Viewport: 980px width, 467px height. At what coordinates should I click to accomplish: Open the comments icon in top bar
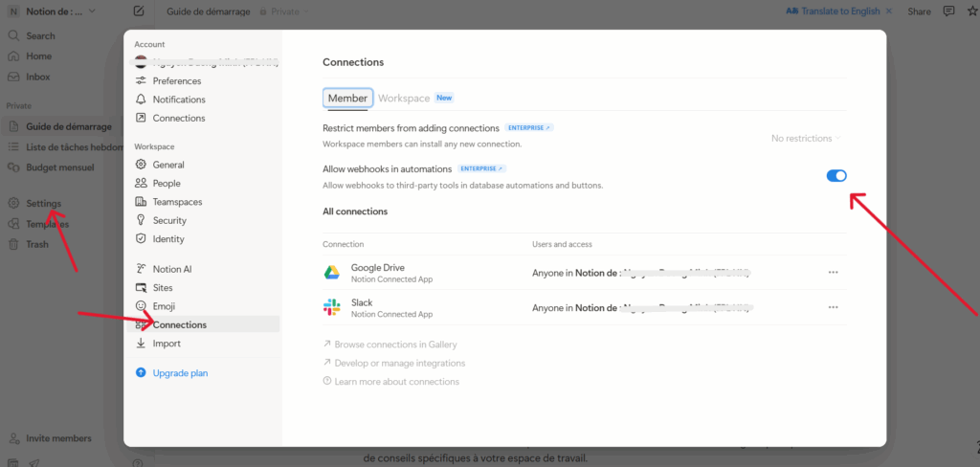click(x=948, y=11)
